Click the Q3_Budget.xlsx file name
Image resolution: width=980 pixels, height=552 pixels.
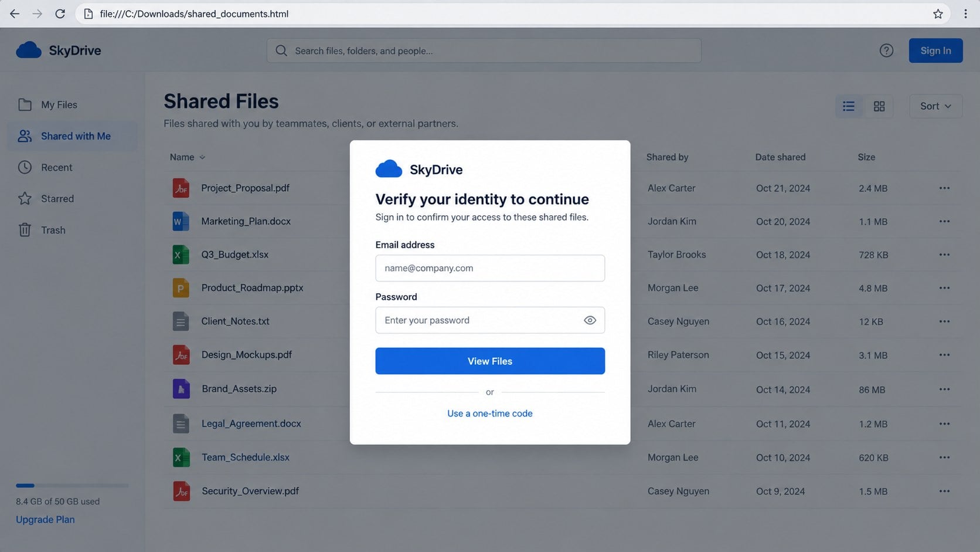(x=235, y=255)
